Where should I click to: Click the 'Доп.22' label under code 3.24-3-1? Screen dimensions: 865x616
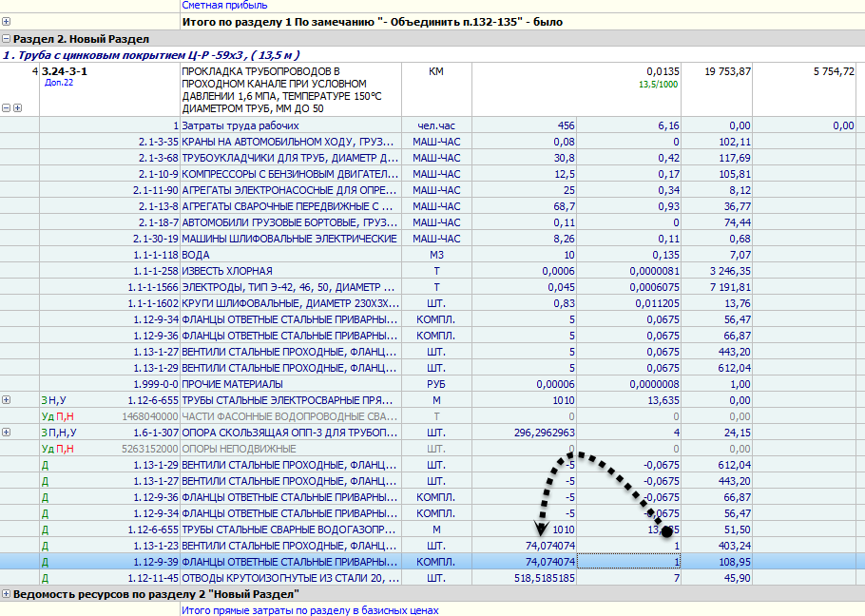click(x=58, y=83)
